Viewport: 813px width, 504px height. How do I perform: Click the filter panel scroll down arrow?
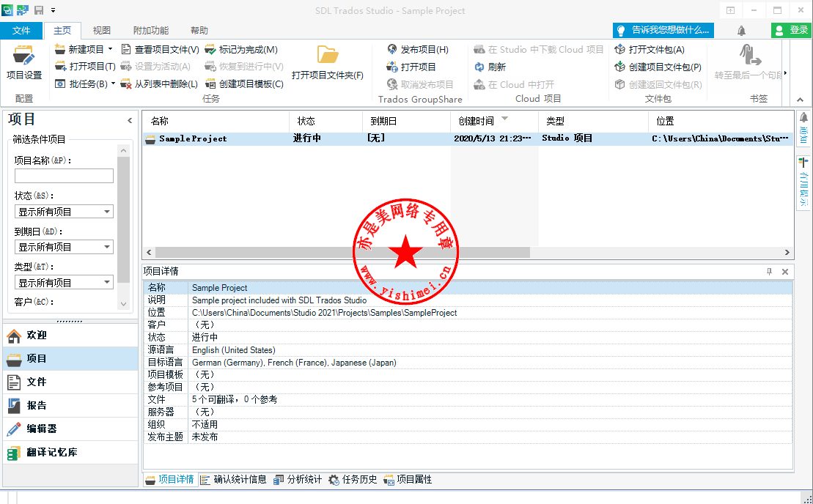tap(123, 304)
